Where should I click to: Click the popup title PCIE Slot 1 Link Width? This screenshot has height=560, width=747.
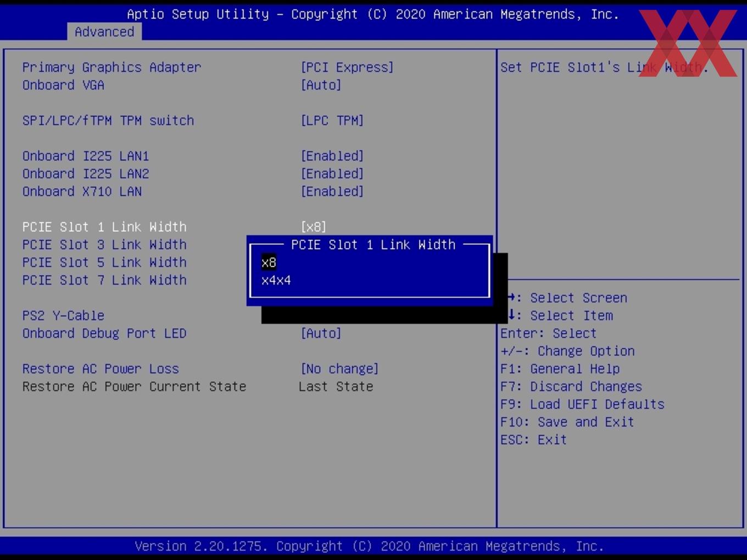pos(374,245)
